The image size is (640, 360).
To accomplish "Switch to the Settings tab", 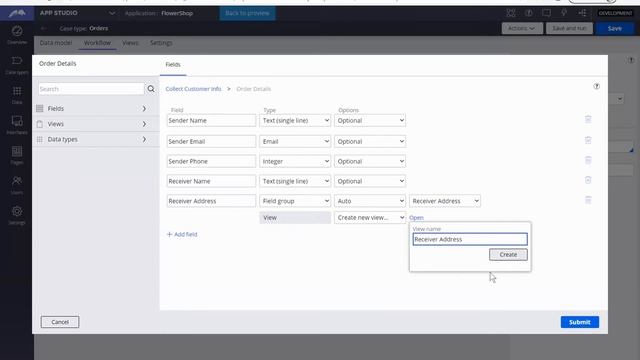I will click(x=161, y=43).
